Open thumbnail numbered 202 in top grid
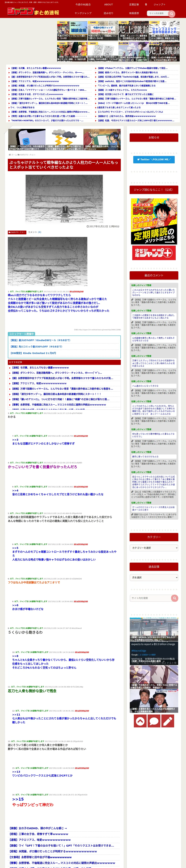The image size is (186, 868). (72, 51)
